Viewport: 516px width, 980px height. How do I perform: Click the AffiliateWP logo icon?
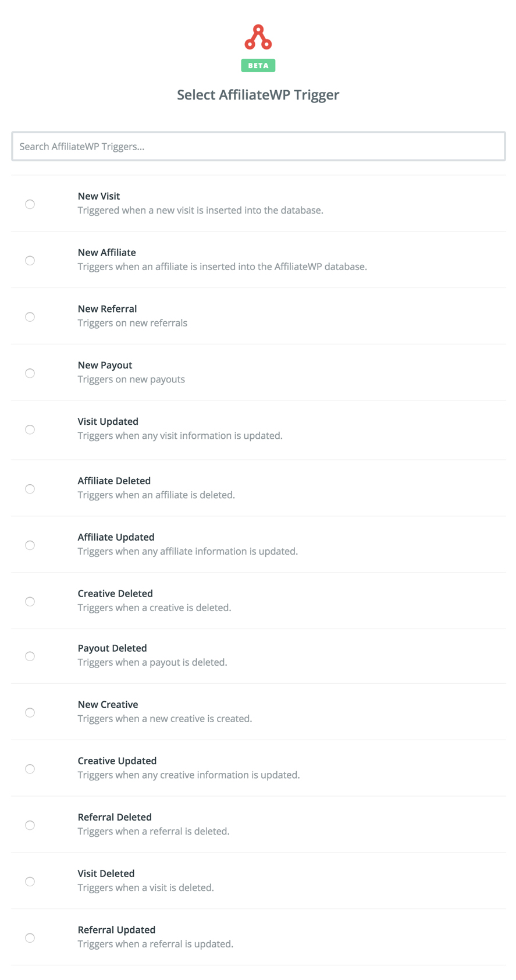[258, 38]
